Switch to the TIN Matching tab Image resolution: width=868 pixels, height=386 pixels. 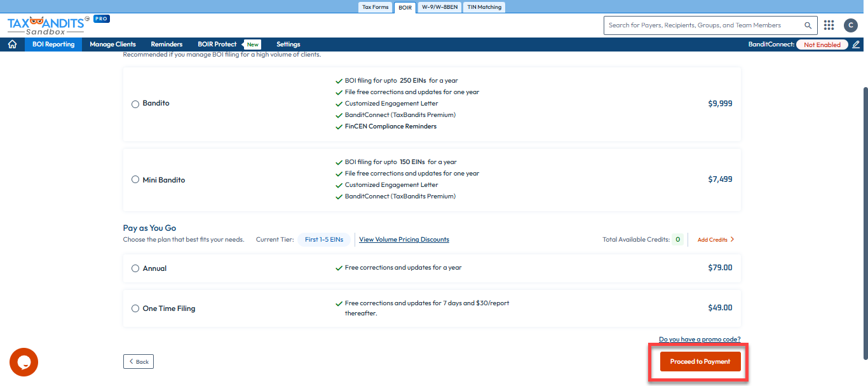click(x=484, y=7)
